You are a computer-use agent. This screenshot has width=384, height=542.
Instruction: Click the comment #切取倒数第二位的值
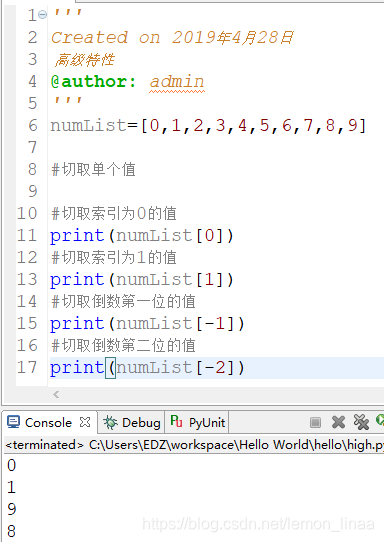click(x=123, y=345)
